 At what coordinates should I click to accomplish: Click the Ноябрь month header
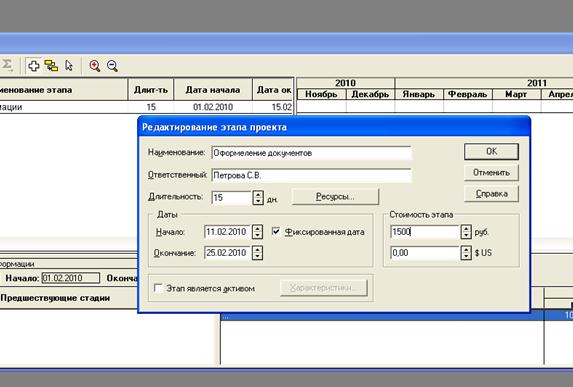click(321, 94)
